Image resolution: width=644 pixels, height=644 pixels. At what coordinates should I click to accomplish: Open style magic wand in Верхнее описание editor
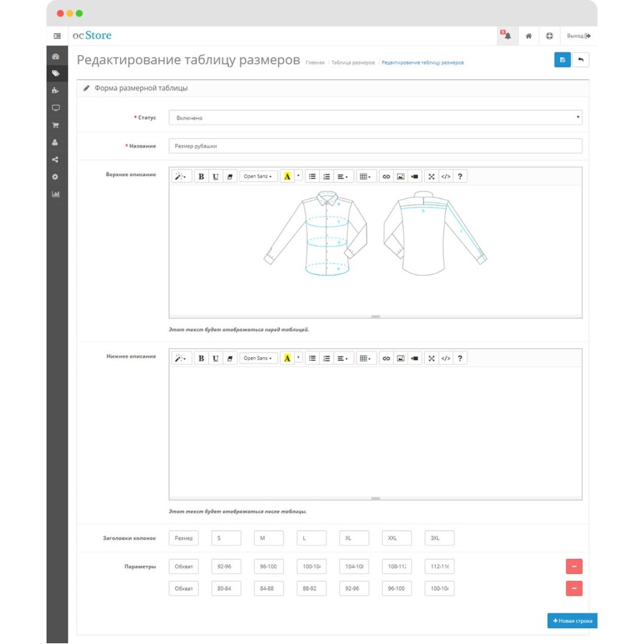click(x=181, y=177)
